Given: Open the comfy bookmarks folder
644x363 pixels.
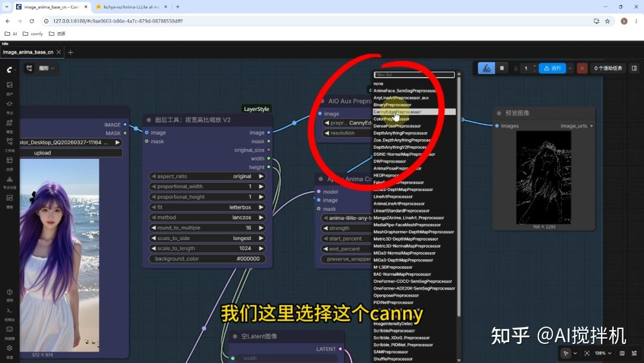Looking at the screenshot, I should coord(33,33).
